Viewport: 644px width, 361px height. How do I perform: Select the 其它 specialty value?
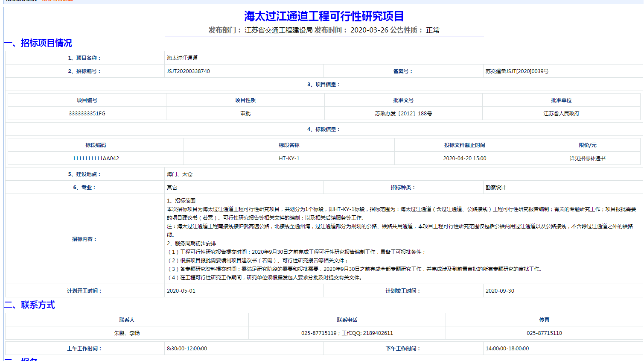[x=172, y=188]
